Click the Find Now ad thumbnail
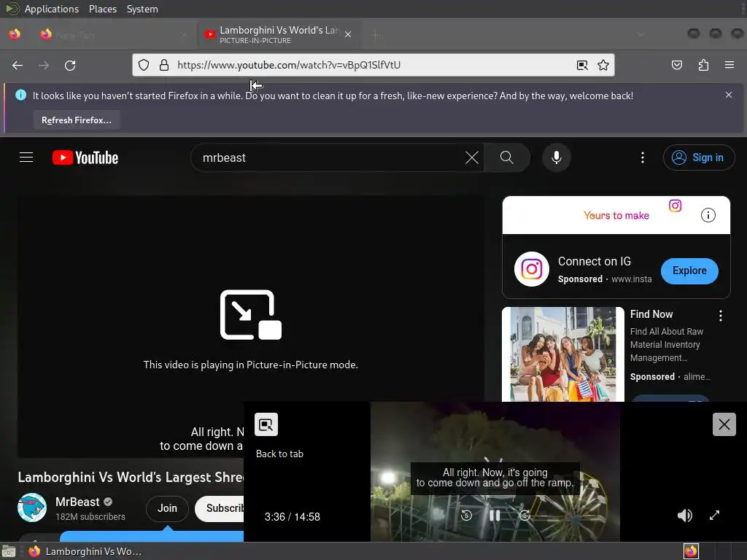This screenshot has width=747, height=560. [x=562, y=354]
